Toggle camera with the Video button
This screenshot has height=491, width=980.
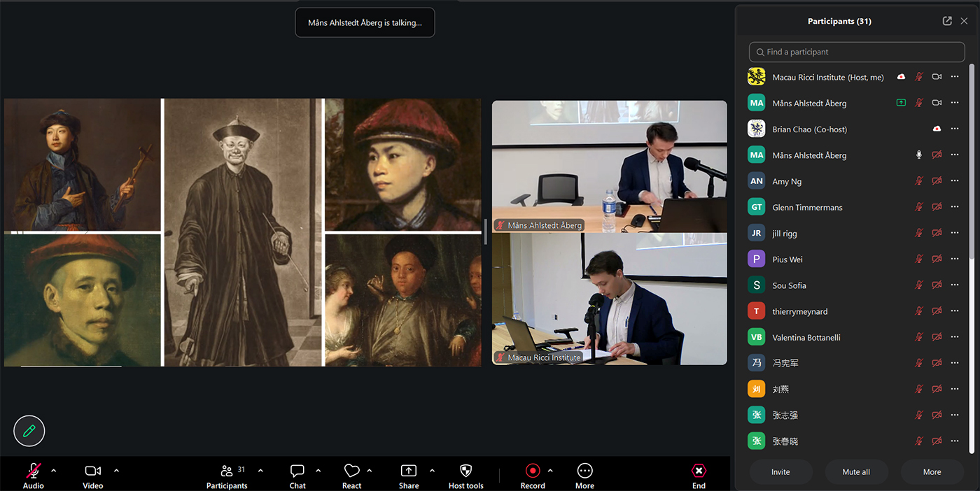click(93, 476)
